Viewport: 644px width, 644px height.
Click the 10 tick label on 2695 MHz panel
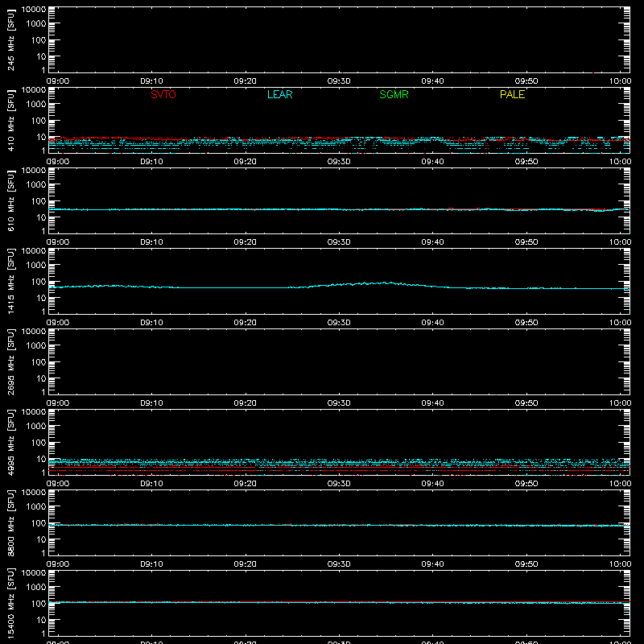pos(41,378)
